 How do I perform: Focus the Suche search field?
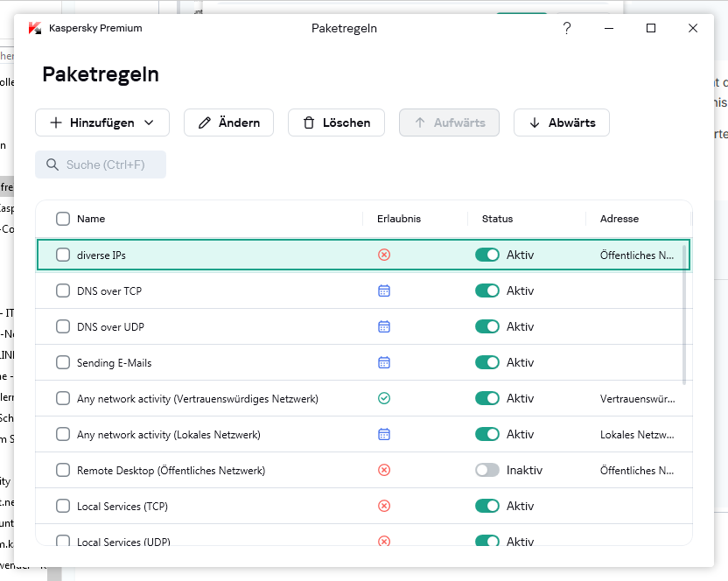click(x=101, y=164)
